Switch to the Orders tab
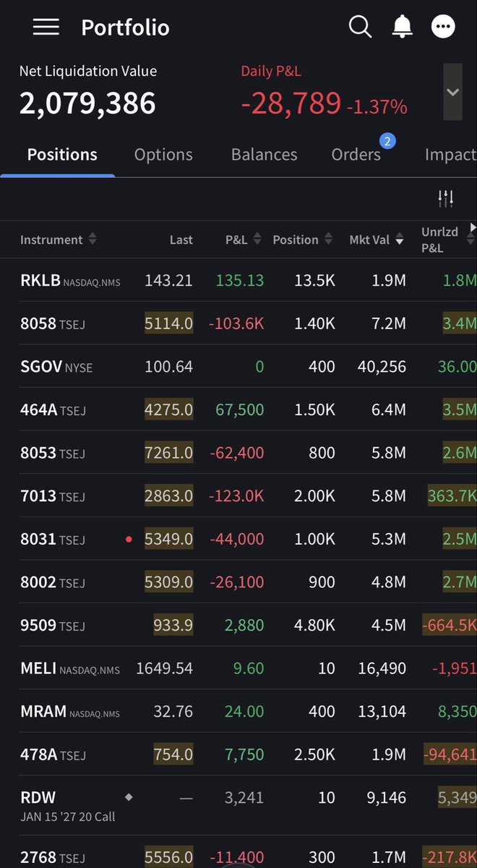The height and width of the screenshot is (868, 477). 356,154
